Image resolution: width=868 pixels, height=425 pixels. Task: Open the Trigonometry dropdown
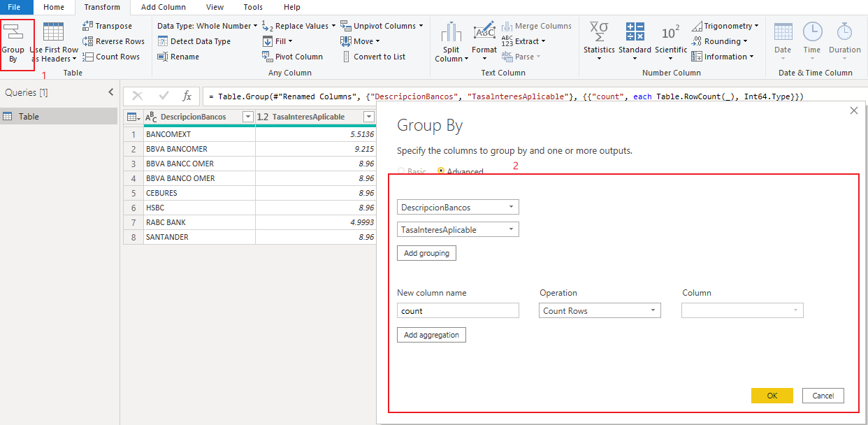tap(725, 26)
